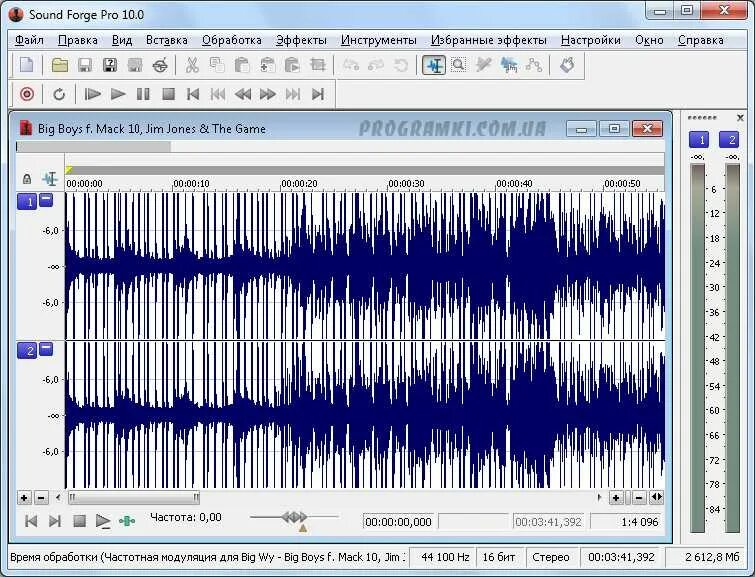Image resolution: width=755 pixels, height=577 pixels.
Task: Click the edit tool selector beside the ruler
Action: (x=50, y=179)
